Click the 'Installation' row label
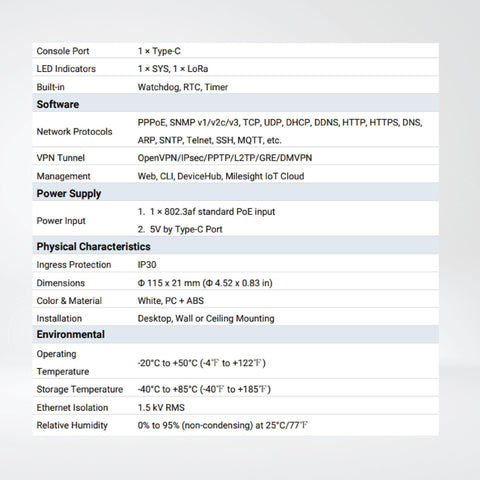 (x=59, y=318)
